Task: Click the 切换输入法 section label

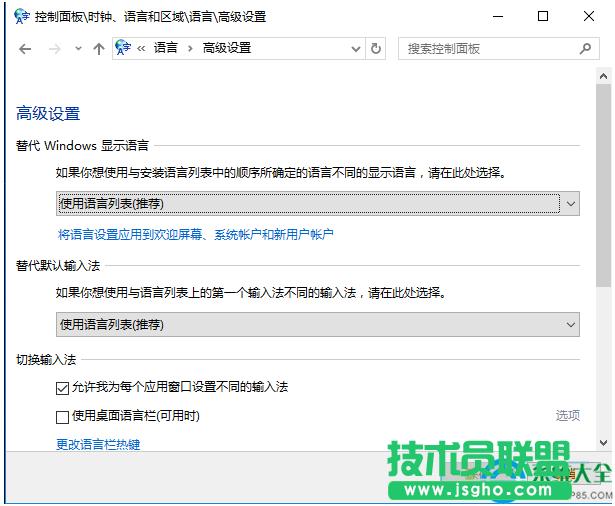Action: 46,359
